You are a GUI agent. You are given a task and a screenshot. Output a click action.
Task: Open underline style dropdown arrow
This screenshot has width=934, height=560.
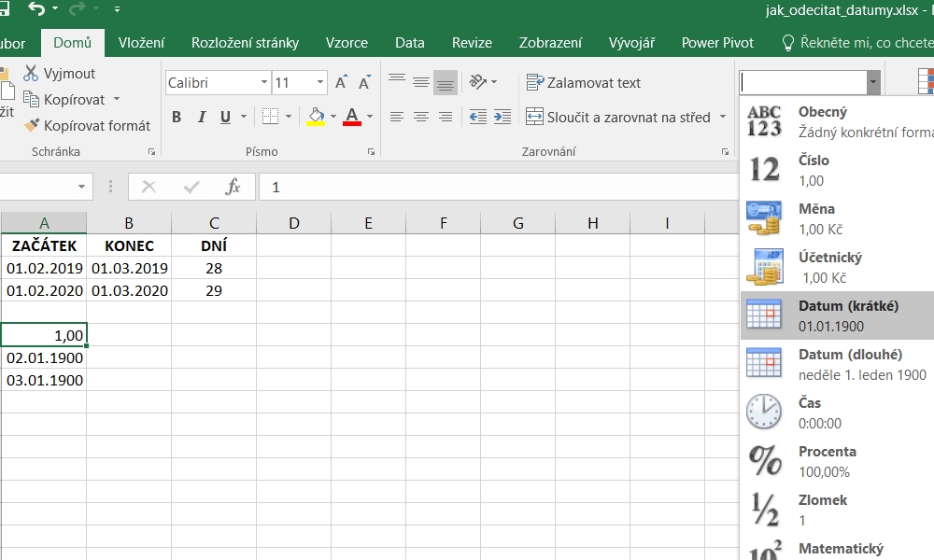[244, 117]
